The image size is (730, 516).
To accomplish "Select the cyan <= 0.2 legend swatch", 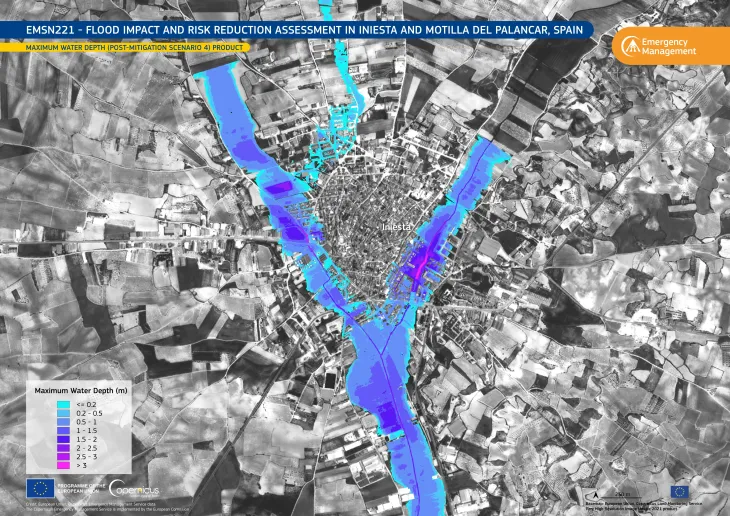I will [x=63, y=405].
